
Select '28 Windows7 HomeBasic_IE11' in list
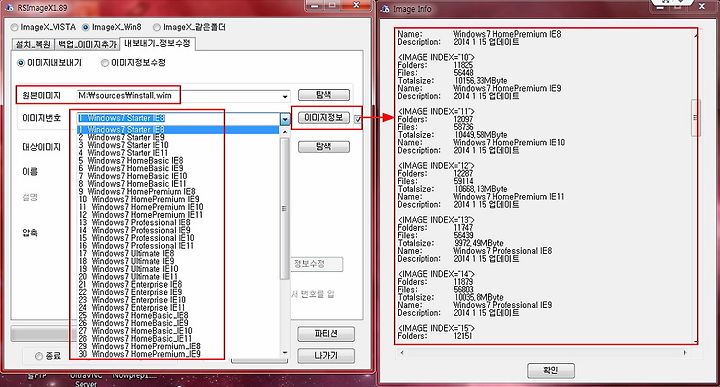pos(178,339)
